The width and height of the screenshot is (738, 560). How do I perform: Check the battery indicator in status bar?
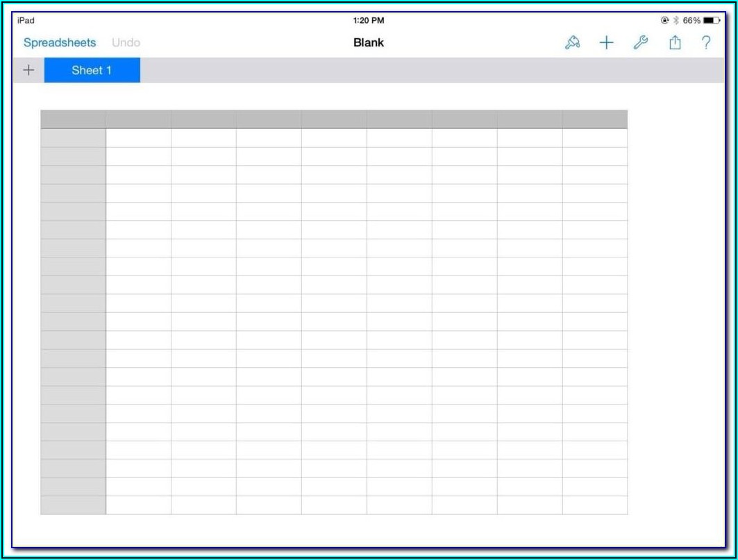tap(712, 20)
